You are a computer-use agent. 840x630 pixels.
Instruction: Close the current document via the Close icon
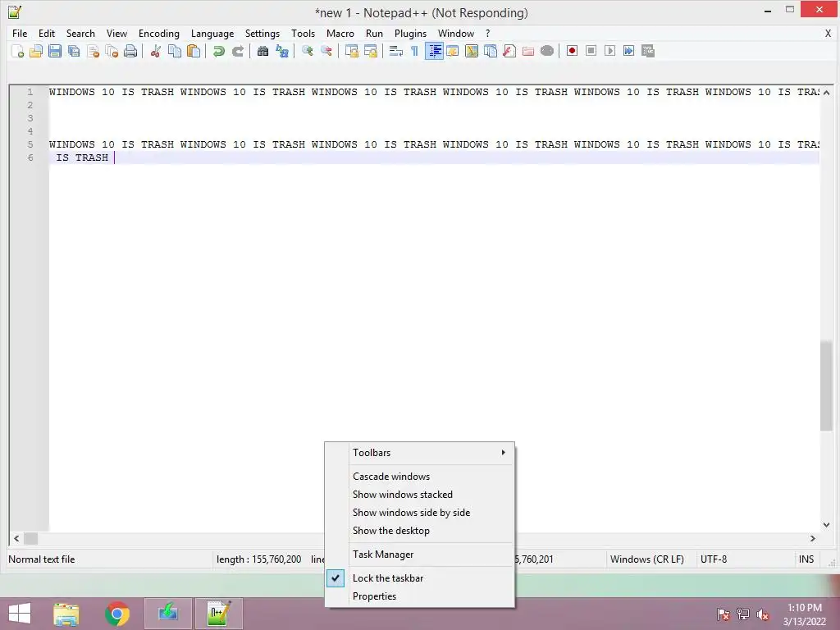pyautogui.click(x=93, y=51)
